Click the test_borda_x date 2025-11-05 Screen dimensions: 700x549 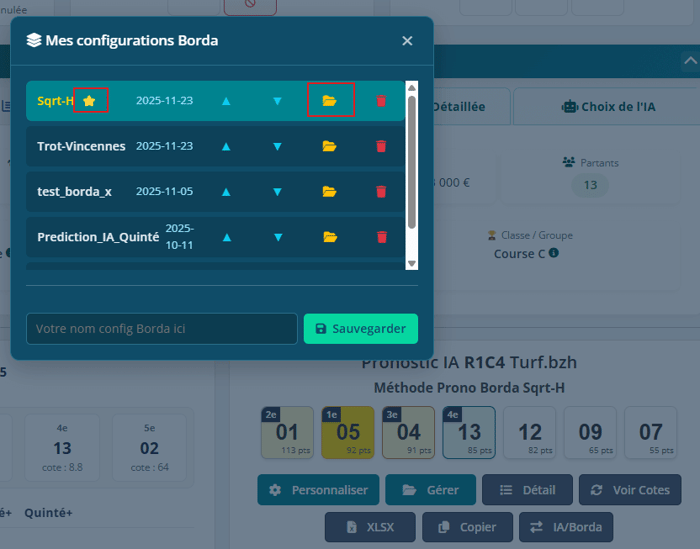(164, 191)
